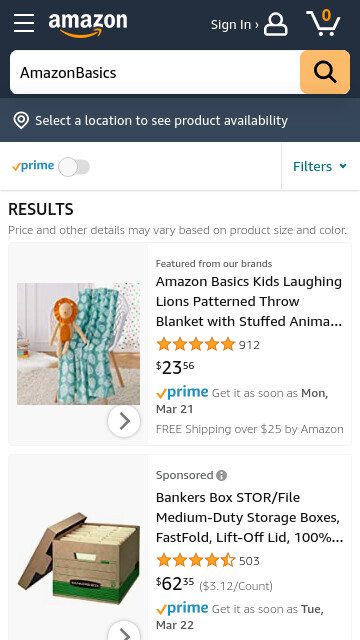Click the Prime logo beside toggle
This screenshot has height=640, width=360.
[33, 166]
